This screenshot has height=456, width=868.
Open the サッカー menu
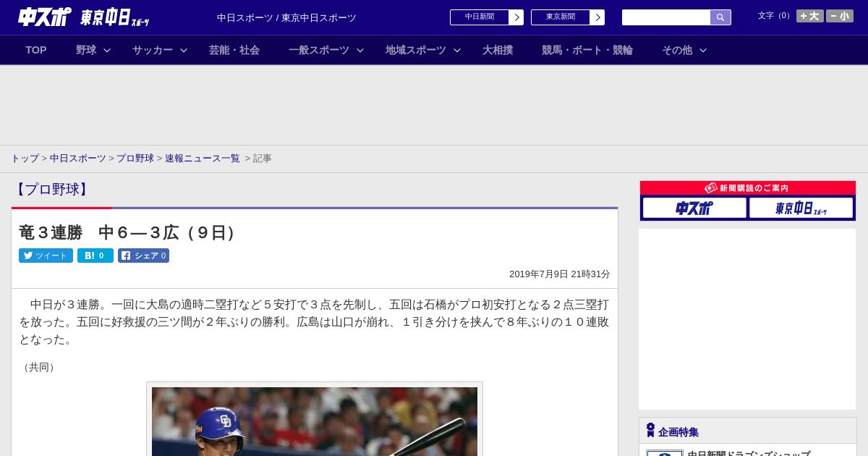(153, 50)
